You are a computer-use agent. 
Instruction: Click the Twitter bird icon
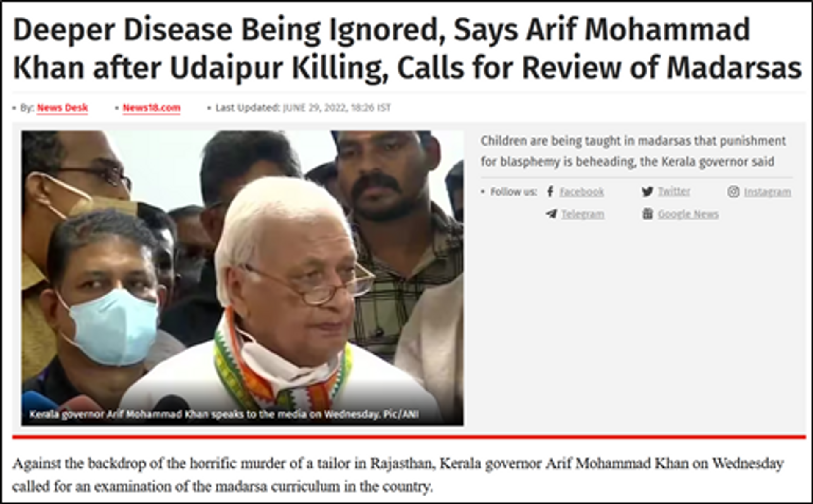pos(647,192)
